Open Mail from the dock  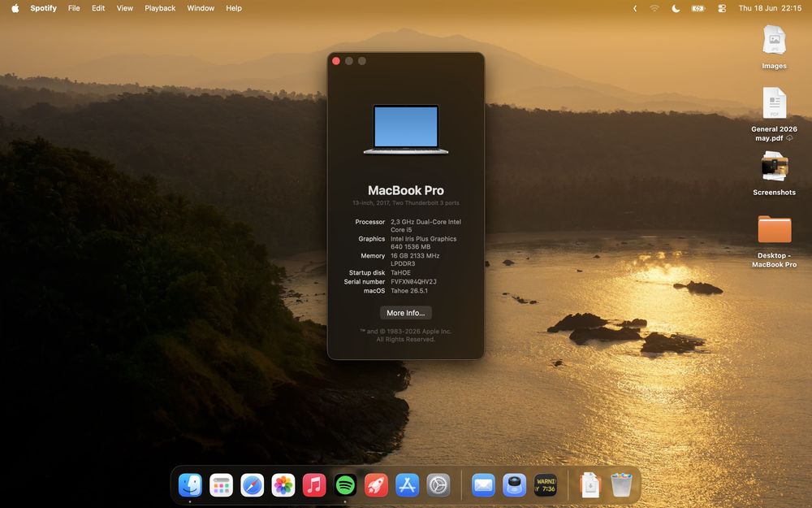(x=483, y=485)
